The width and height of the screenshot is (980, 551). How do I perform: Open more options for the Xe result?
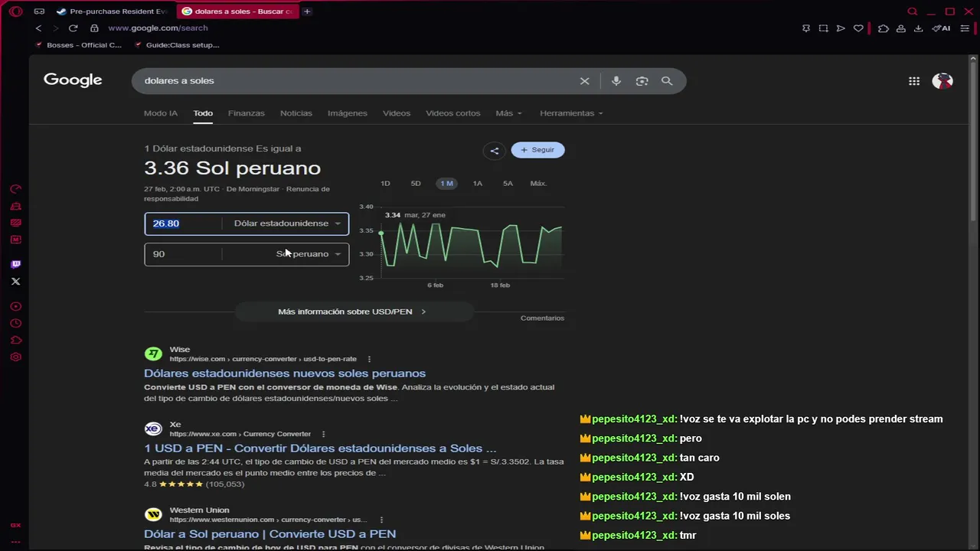(x=323, y=434)
